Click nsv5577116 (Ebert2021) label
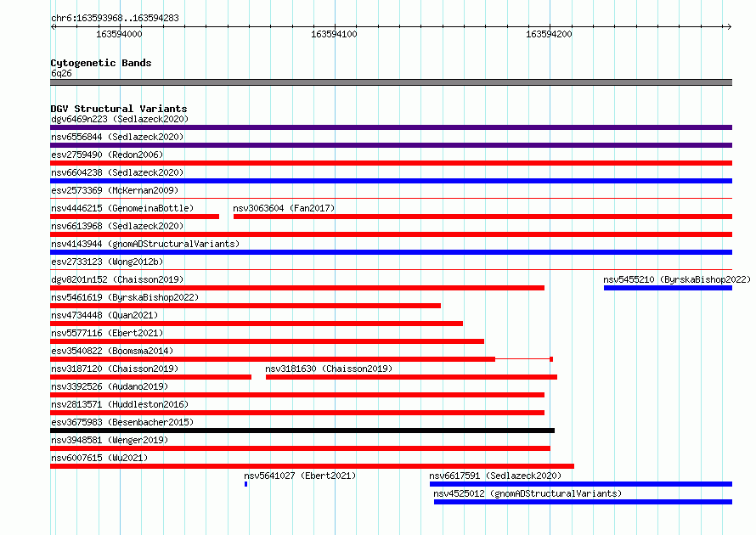Image resolution: width=756 pixels, height=535 pixels. [x=107, y=333]
